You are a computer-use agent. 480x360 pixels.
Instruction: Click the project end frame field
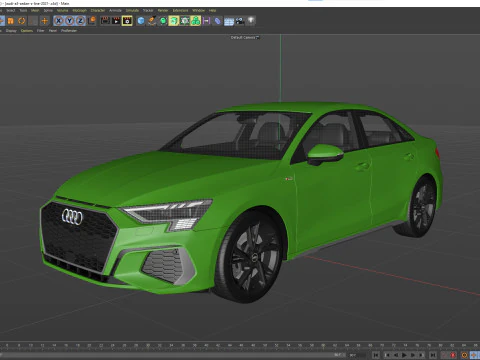click(357, 355)
